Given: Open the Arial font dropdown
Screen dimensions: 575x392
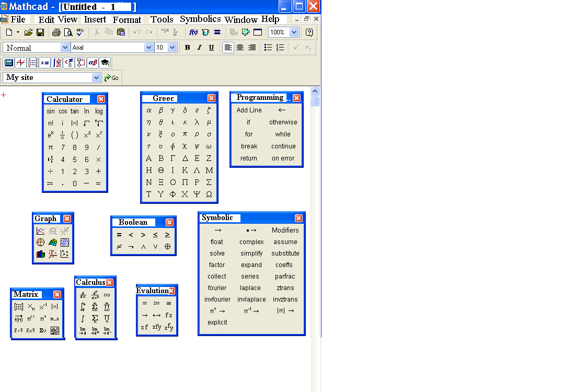Looking at the screenshot, I should click(x=148, y=48).
